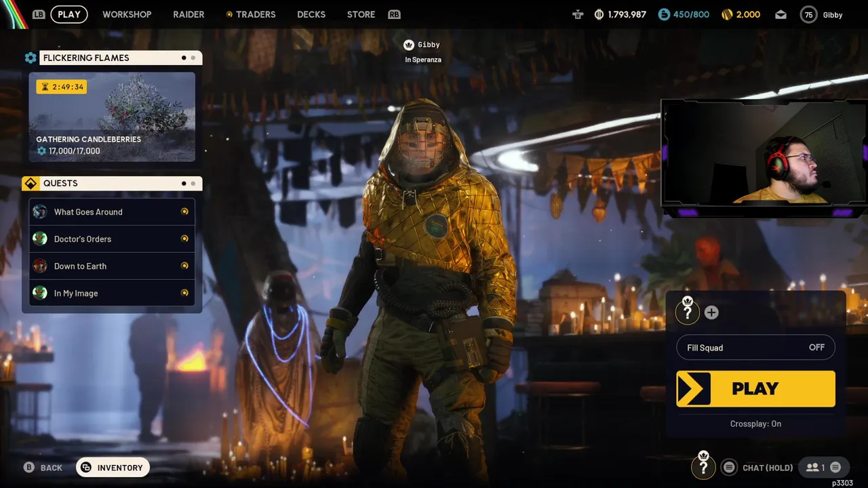Image resolution: width=868 pixels, height=488 pixels.
Task: Open the menu lines icon next to party count
Action: pos(835,467)
